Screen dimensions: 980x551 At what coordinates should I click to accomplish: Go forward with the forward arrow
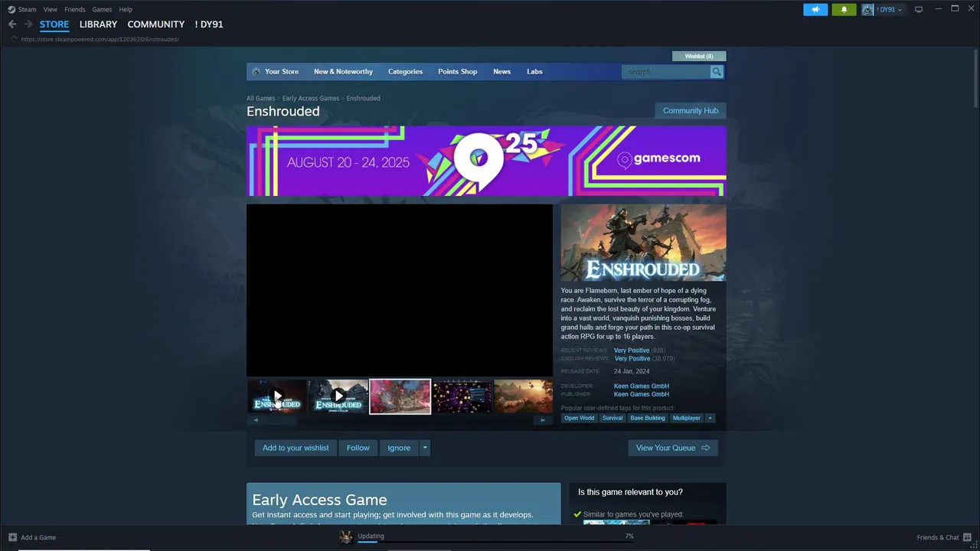[x=28, y=24]
